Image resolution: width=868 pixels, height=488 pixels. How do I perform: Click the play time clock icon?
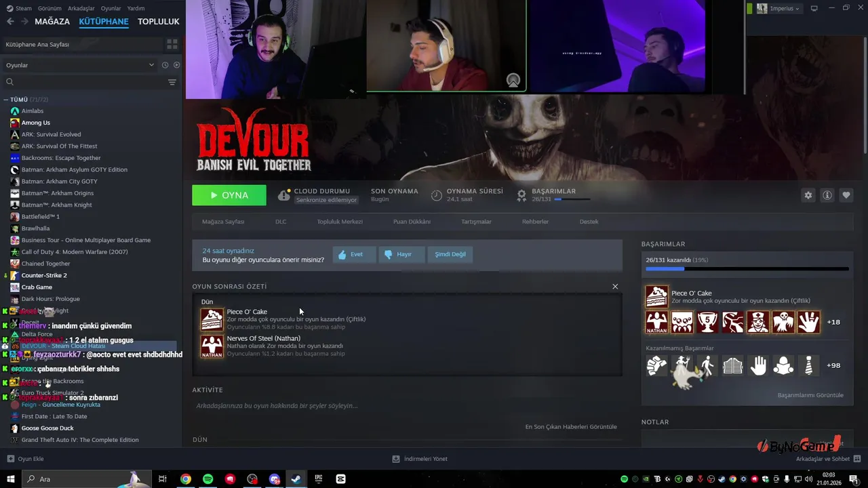(x=437, y=195)
